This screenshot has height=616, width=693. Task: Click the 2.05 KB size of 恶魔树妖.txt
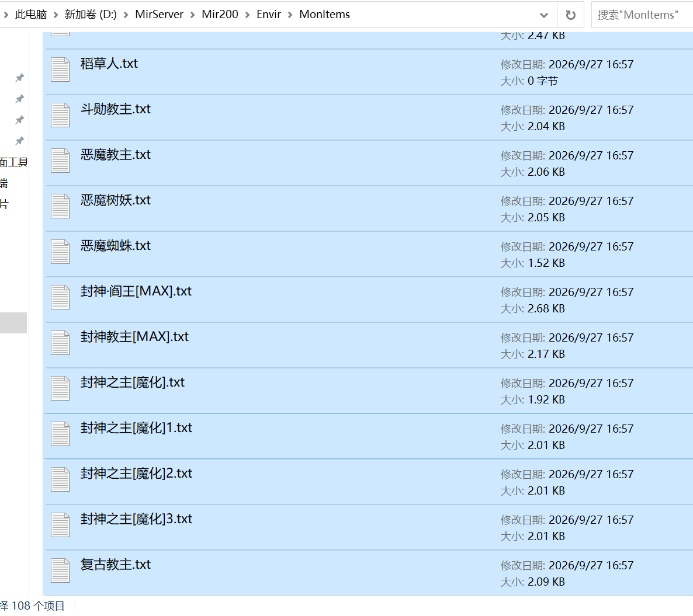(x=546, y=218)
